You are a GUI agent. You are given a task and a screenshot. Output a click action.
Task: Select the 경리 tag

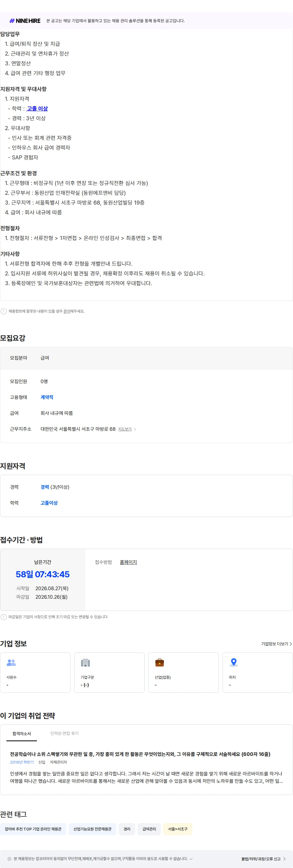pyautogui.click(x=127, y=829)
